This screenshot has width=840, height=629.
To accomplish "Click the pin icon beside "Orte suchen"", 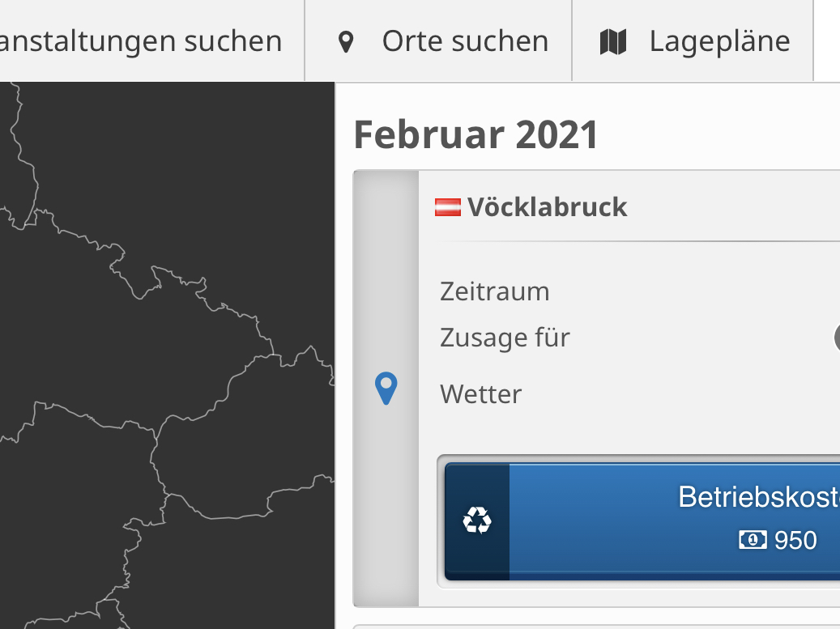I will pos(346,41).
